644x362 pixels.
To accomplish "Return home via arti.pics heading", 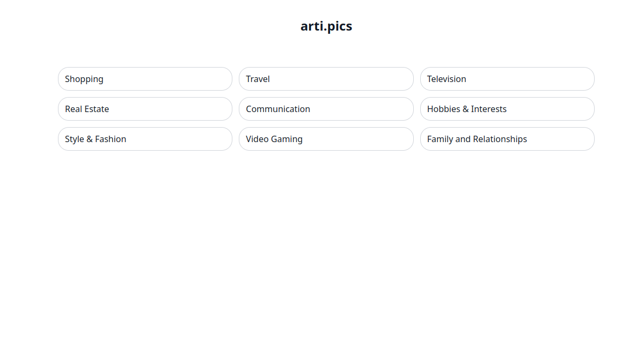I will click(326, 26).
